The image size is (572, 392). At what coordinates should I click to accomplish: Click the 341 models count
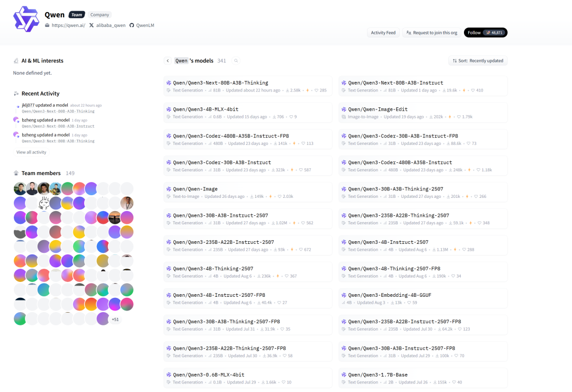[x=221, y=61]
